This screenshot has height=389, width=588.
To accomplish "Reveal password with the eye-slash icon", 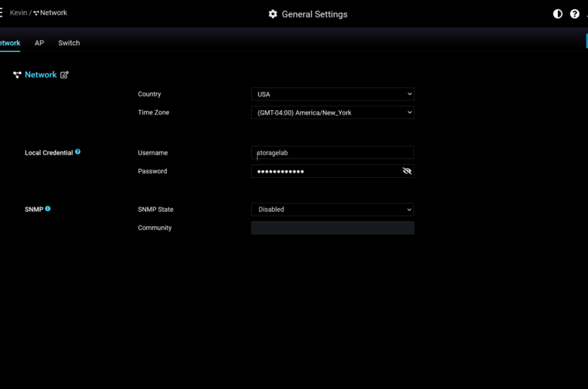I will 407,171.
